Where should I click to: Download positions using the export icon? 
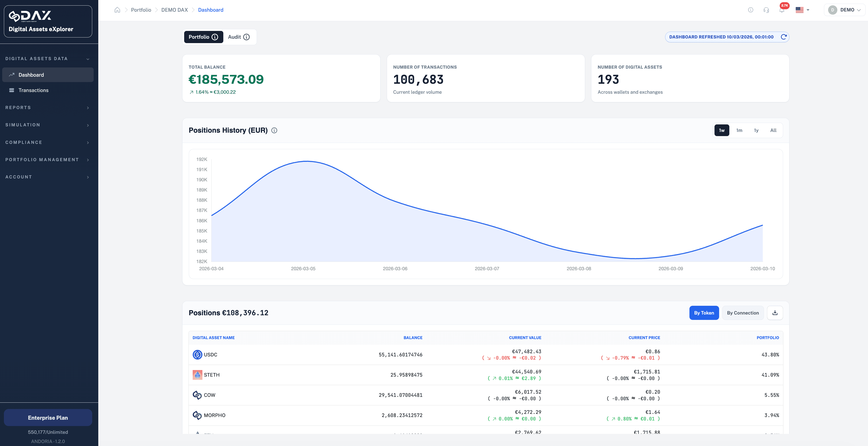[x=775, y=313]
